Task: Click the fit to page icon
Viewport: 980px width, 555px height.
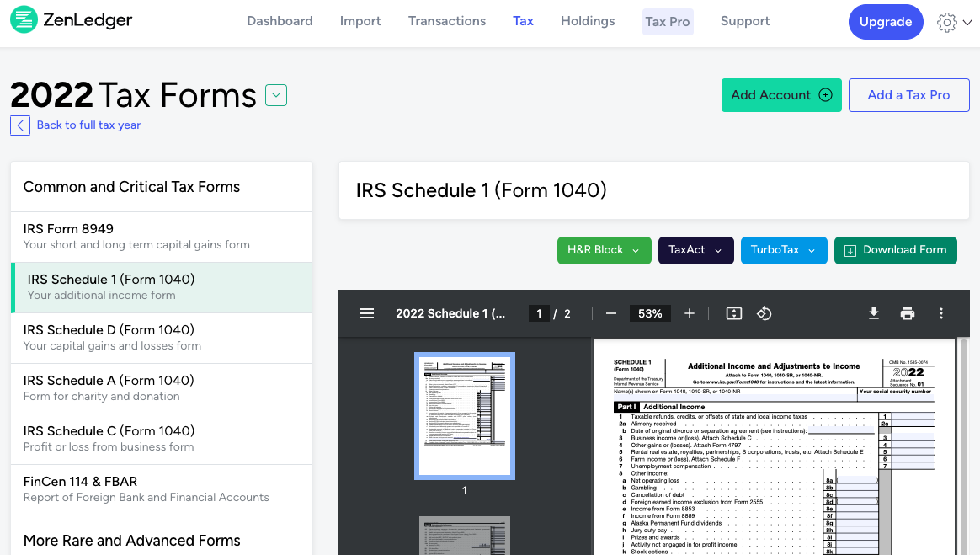Action: pyautogui.click(x=733, y=313)
